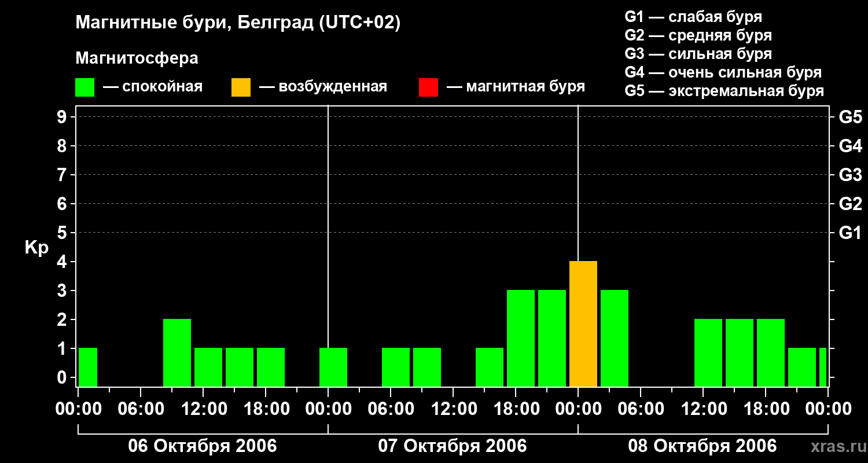Click the '06:00' time label above 06 Октября
Image resolution: width=868 pixels, height=463 pixels.
pyautogui.click(x=141, y=409)
